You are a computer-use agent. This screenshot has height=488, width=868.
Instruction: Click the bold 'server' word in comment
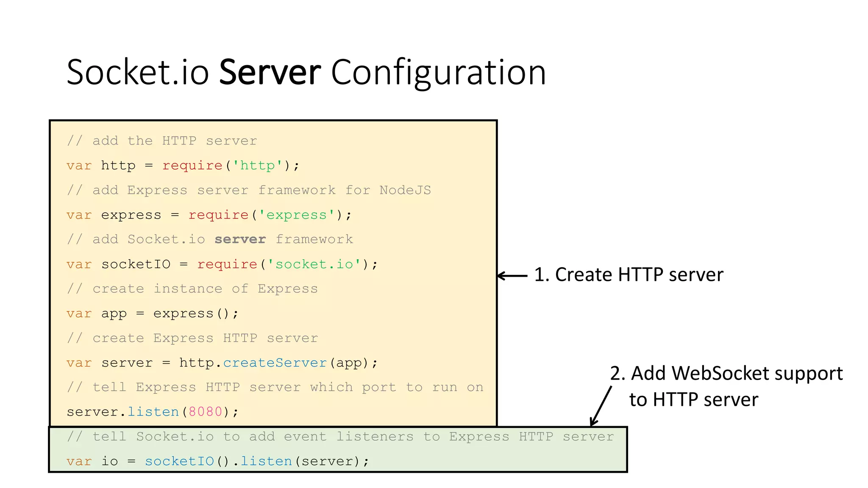pyautogui.click(x=240, y=239)
